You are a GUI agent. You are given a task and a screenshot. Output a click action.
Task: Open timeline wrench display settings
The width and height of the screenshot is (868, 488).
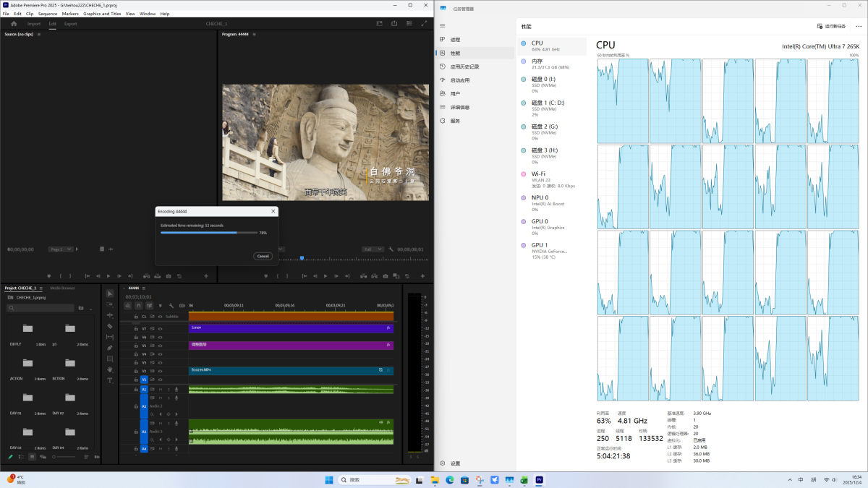pyautogui.click(x=171, y=306)
